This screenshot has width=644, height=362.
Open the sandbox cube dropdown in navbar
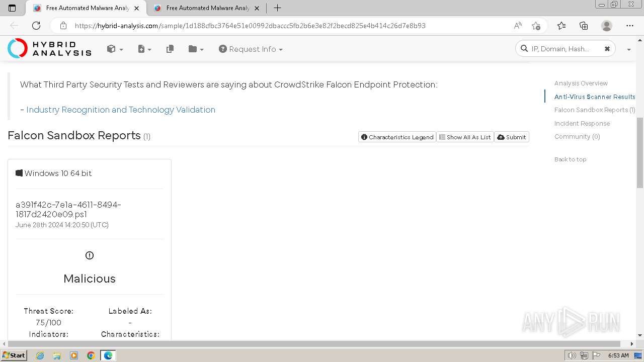[x=115, y=49]
